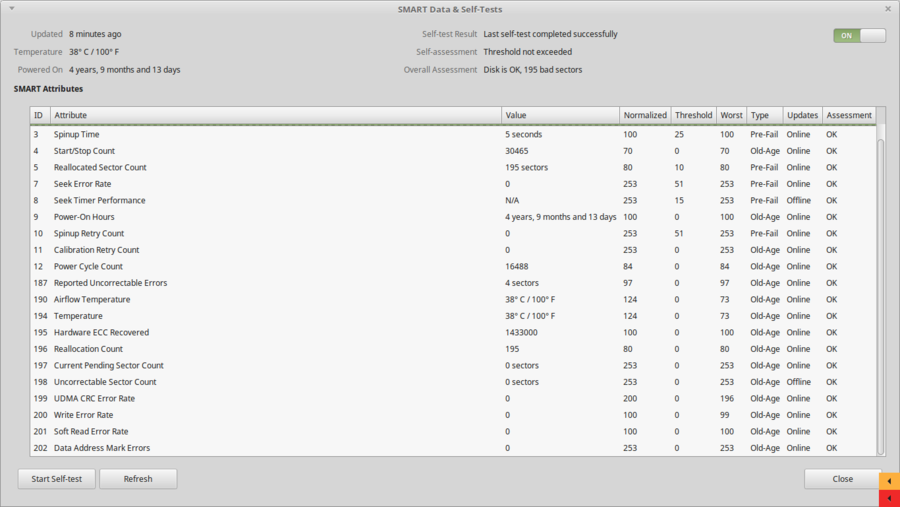900x507 pixels.
Task: Select the Temperature attribute row 194
Action: [x=453, y=316]
